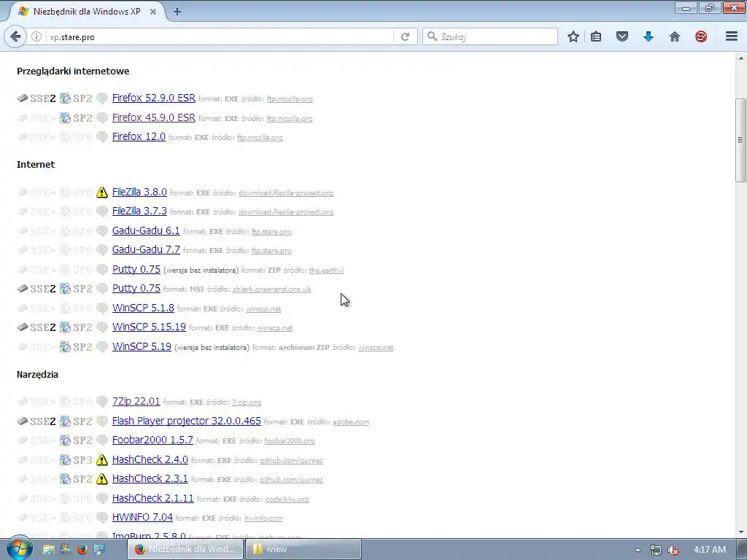Switch to the iview taskbar window
The height and width of the screenshot is (560, 747).
[x=303, y=549]
